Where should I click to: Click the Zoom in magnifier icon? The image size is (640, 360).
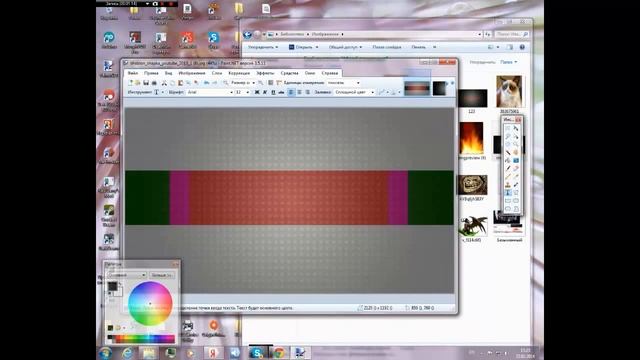coord(261,83)
